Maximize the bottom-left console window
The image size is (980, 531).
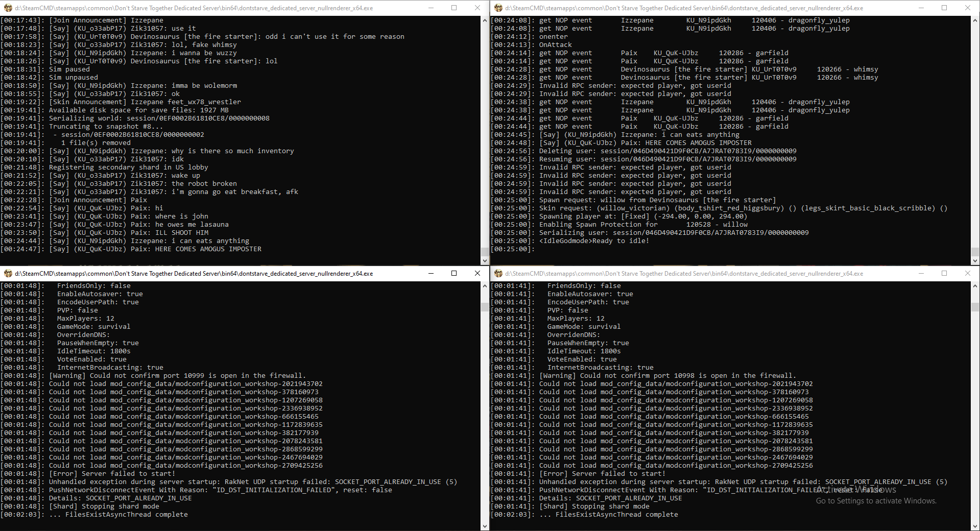point(454,274)
